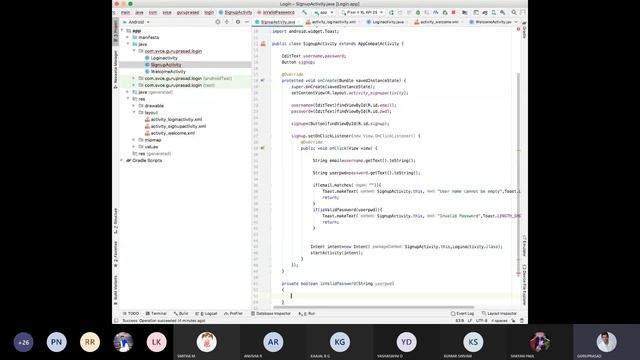Image resolution: width=640 pixels, height=360 pixels.
Task: Open the Gradle tool window on the right edge
Action: [524, 31]
